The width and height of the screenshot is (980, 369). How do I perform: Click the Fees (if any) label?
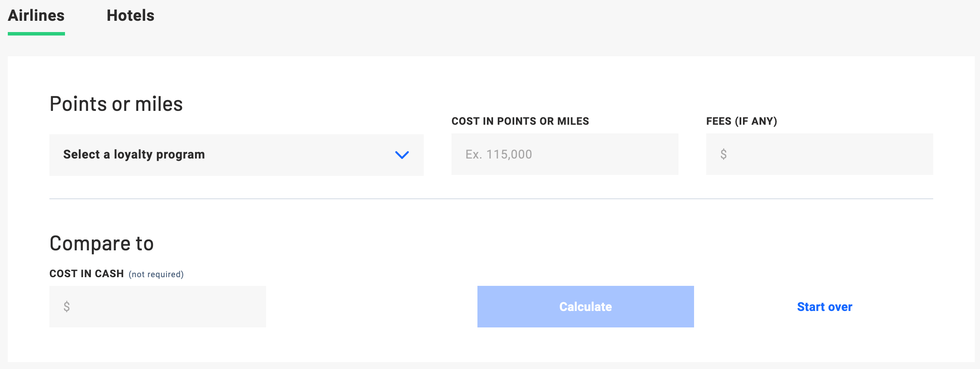click(741, 121)
